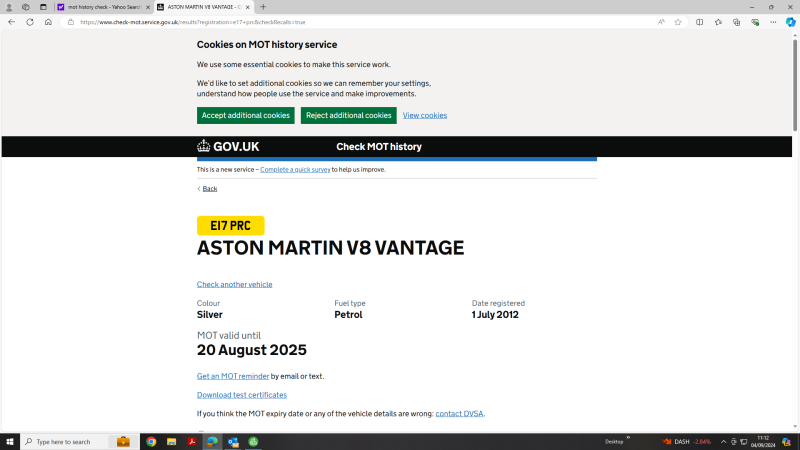Image resolution: width=800 pixels, height=450 pixels.
Task: Open a new browser tab
Action: [x=263, y=7]
